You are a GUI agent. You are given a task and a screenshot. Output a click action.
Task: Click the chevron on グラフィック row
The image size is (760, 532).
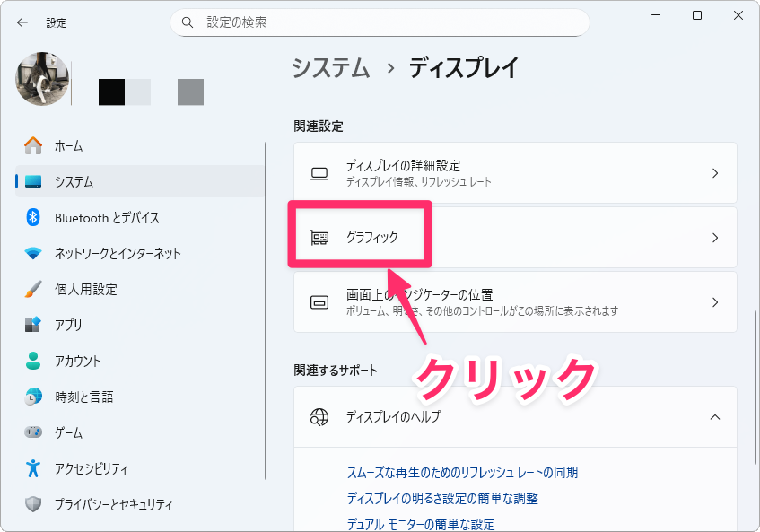pos(714,238)
